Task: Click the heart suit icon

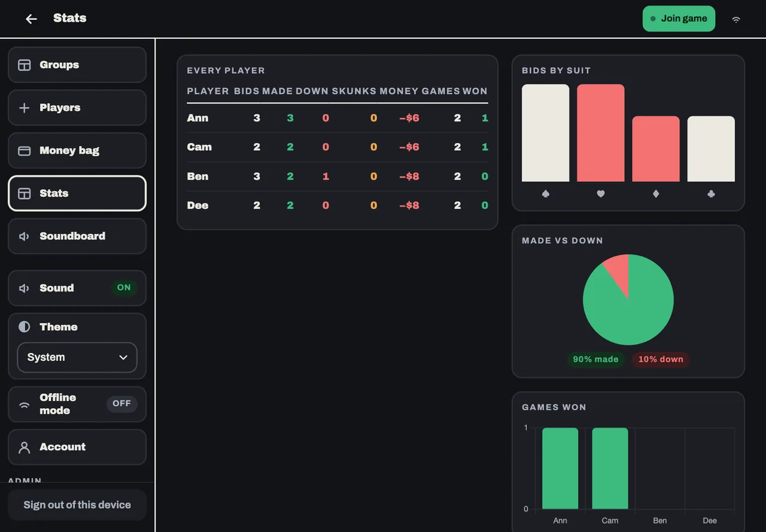Action: point(601,194)
